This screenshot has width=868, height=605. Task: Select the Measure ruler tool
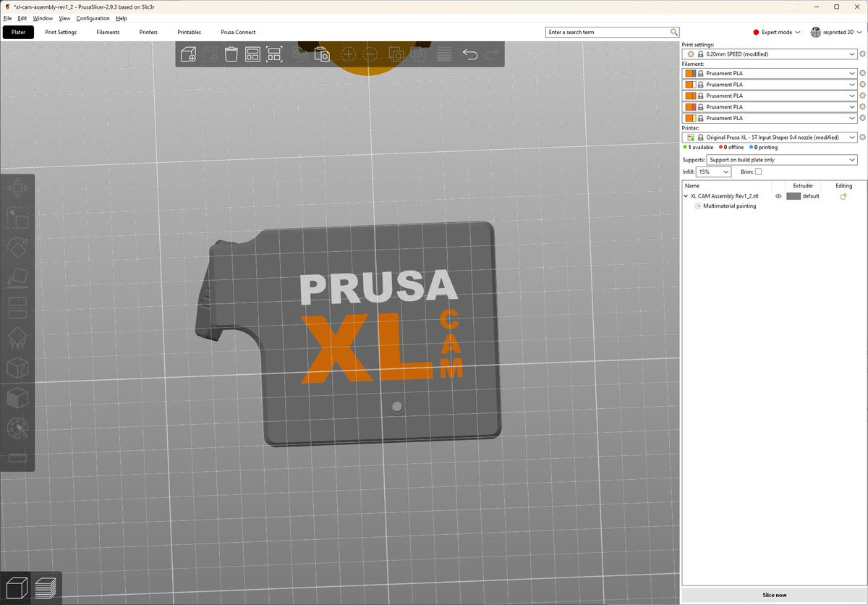(17, 457)
